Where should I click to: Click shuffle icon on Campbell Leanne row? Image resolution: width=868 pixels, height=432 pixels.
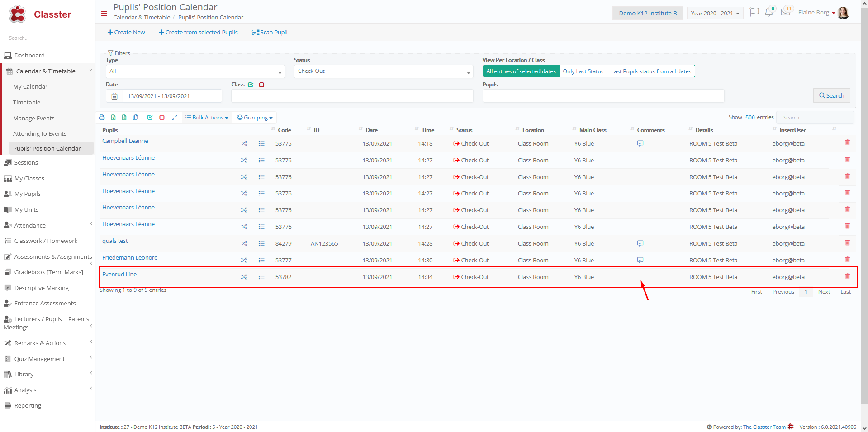point(244,143)
